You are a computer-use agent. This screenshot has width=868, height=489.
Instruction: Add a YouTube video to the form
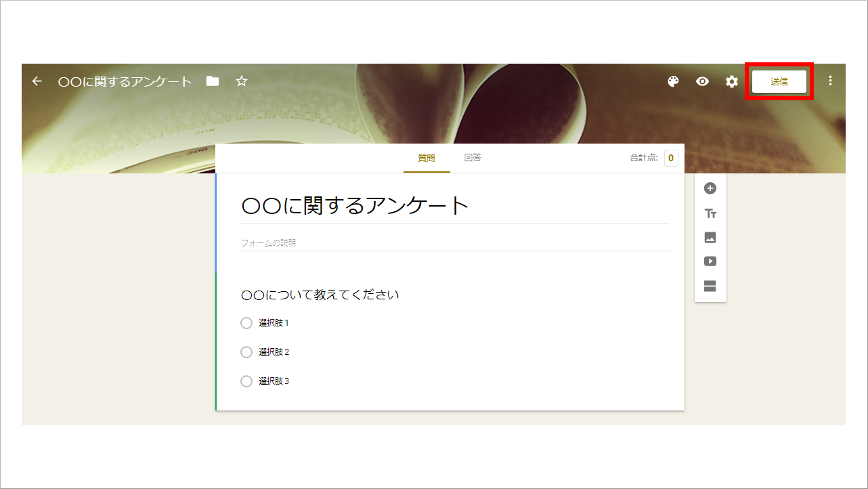pyautogui.click(x=710, y=261)
